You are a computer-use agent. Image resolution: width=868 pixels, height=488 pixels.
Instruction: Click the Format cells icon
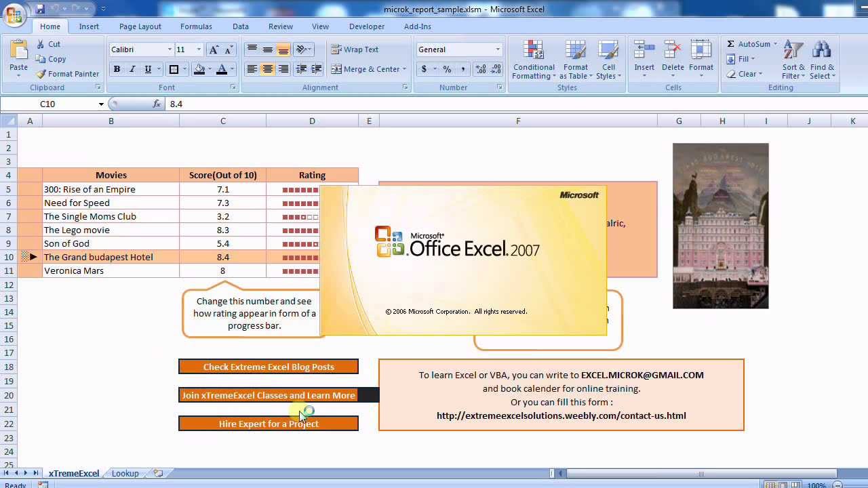[701, 51]
